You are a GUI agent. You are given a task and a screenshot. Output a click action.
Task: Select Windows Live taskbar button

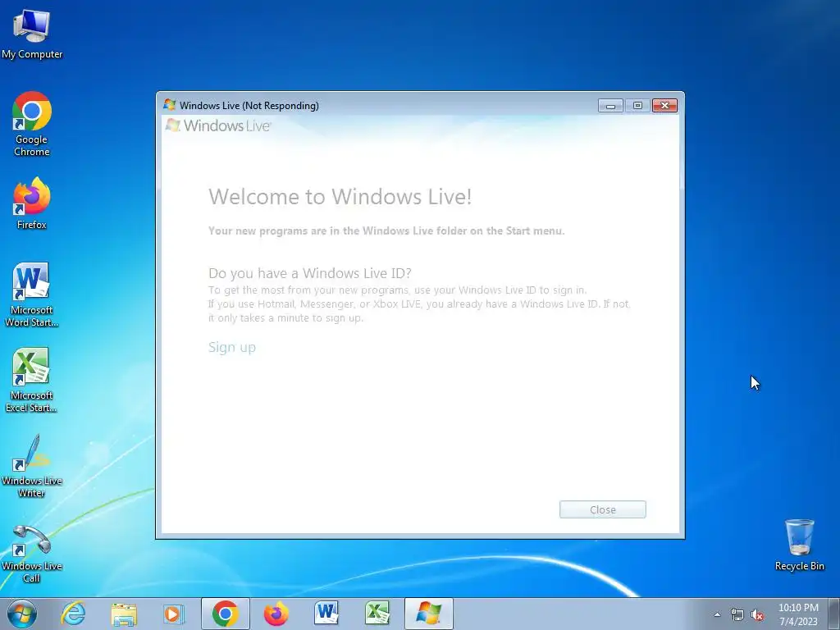[428, 614]
